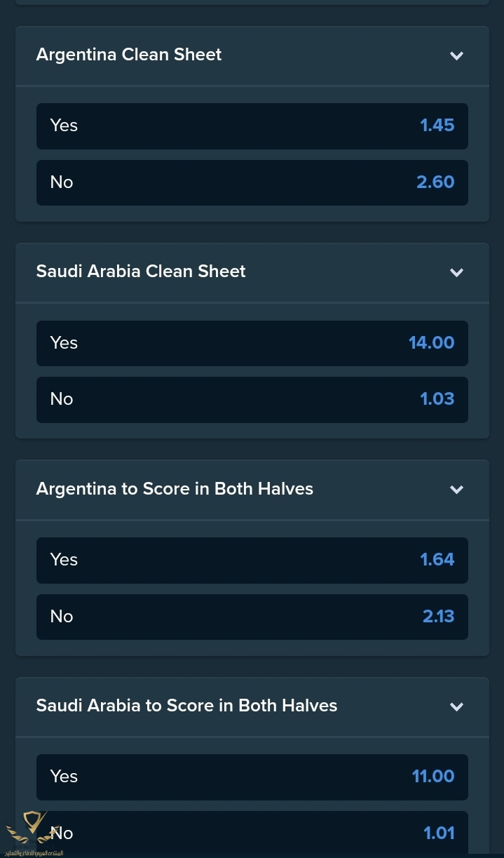Click the 1.45 odds value
The width and height of the screenshot is (504, 858).
437,126
